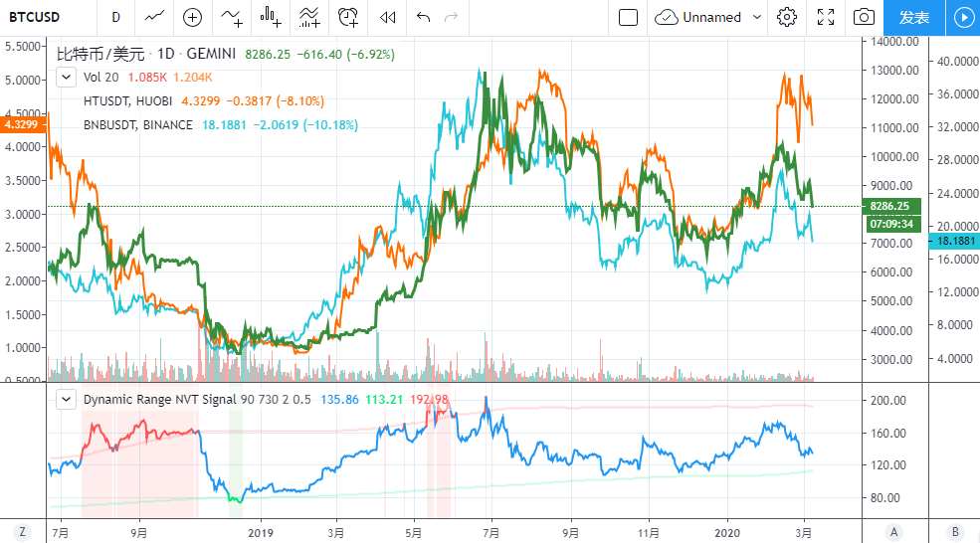Click the 2019 time axis label

coord(261,533)
